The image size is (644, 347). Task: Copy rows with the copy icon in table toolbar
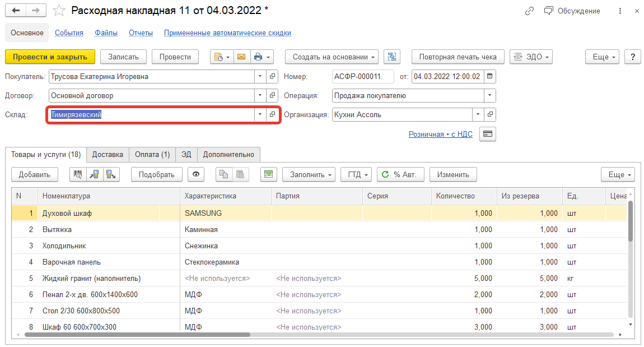pos(224,174)
